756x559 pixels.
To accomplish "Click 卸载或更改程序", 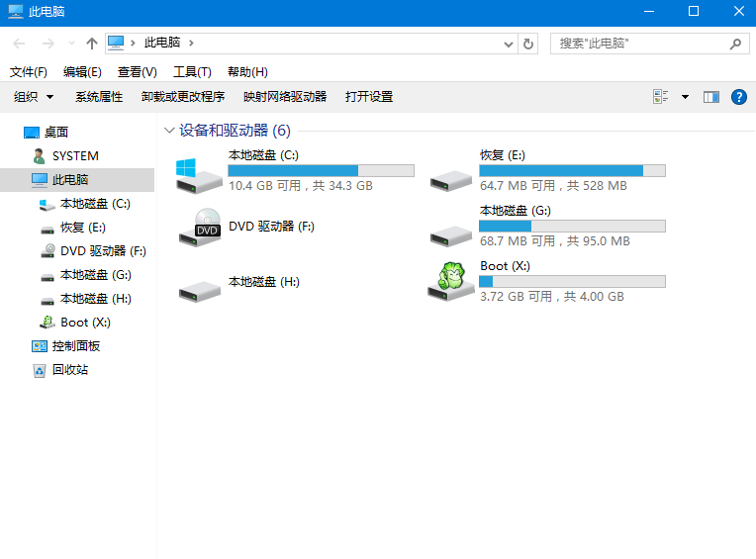I will pos(183,97).
